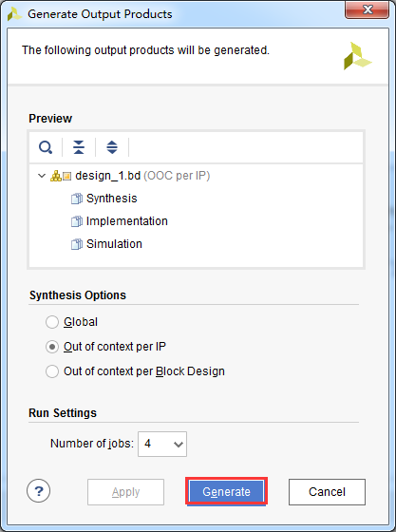Click the Vivado logo in the title bar
Image resolution: width=396 pixels, height=532 pixels.
[x=14, y=14]
